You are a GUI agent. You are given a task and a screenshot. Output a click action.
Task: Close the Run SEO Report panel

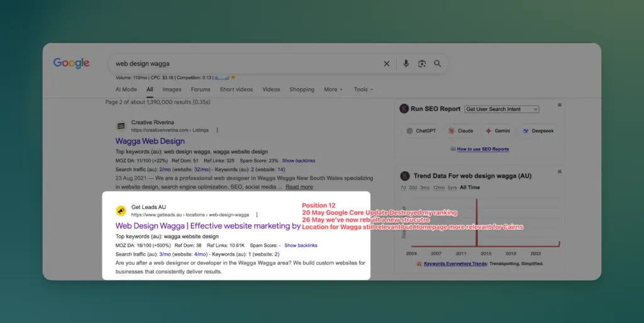(x=559, y=105)
